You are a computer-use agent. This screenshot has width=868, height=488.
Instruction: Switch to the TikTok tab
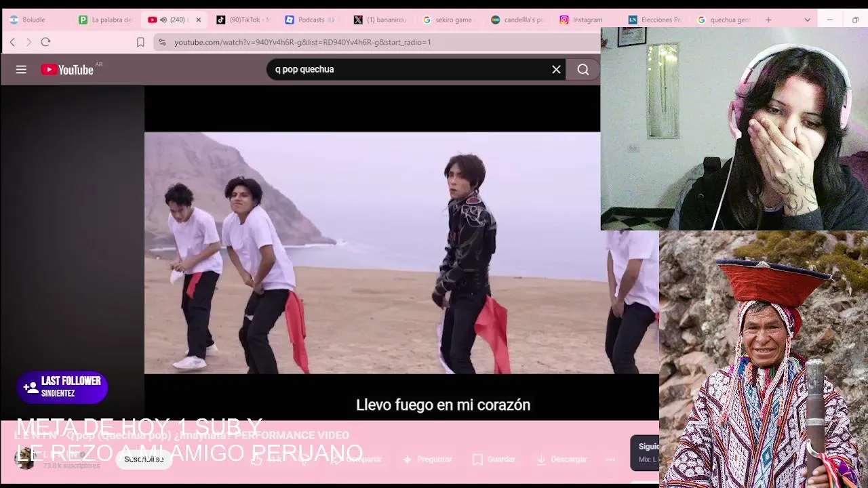pos(243,20)
